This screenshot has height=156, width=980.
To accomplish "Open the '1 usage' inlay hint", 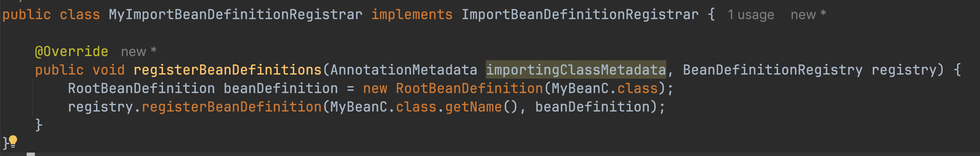I will 750,15.
